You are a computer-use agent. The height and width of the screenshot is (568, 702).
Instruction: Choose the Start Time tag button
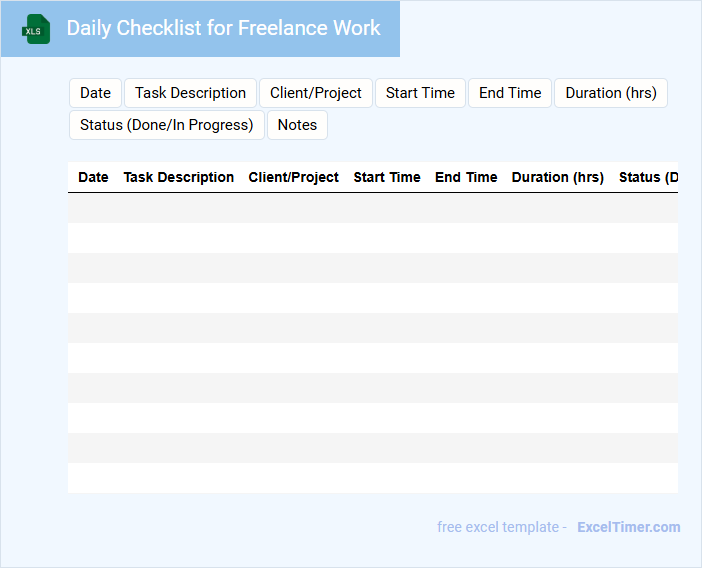pyautogui.click(x=420, y=93)
